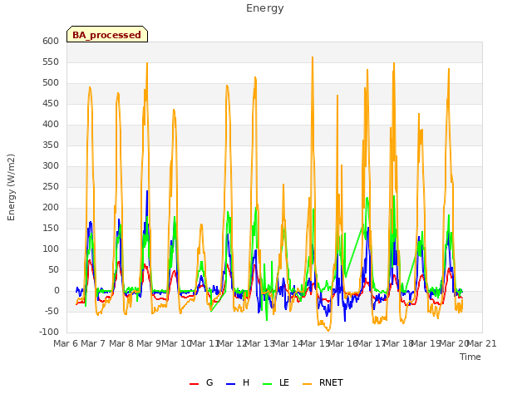Screen dimensions: 532x399
Task: Click the Mar 14 x-axis label
Action: click(x=288, y=344)
